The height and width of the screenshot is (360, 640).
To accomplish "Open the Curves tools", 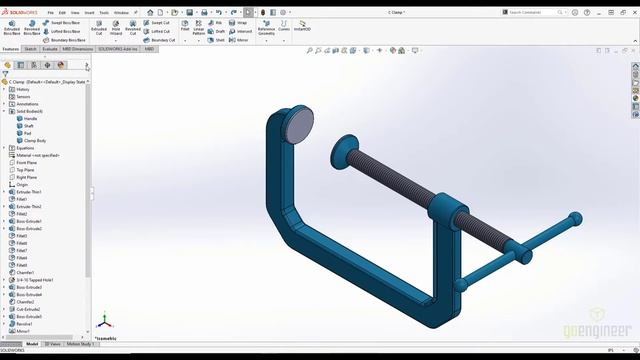I will 284,25.
